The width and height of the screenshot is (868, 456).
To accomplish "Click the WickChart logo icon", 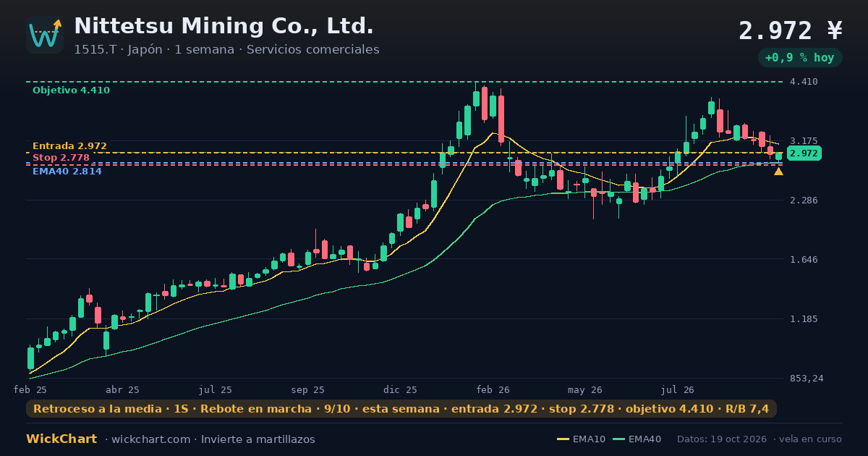I will pos(45,35).
